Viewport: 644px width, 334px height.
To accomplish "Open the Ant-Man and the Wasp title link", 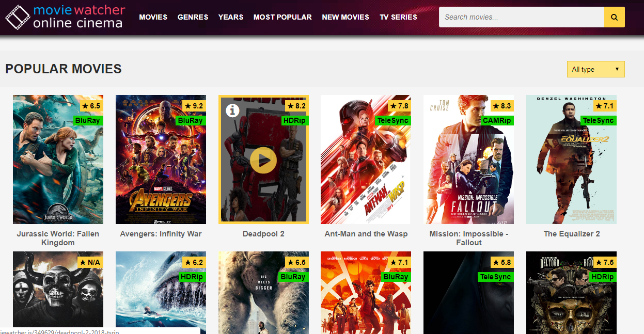I will [x=366, y=234].
